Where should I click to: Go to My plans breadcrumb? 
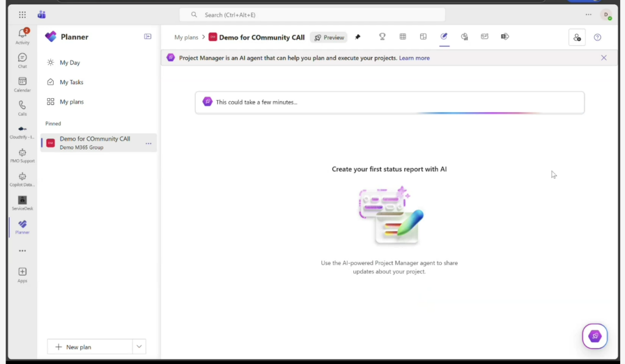coord(186,37)
